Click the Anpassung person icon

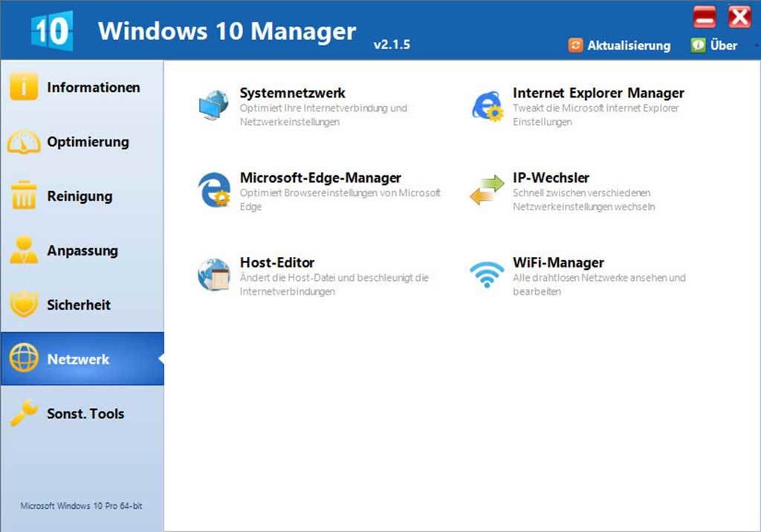[23, 250]
